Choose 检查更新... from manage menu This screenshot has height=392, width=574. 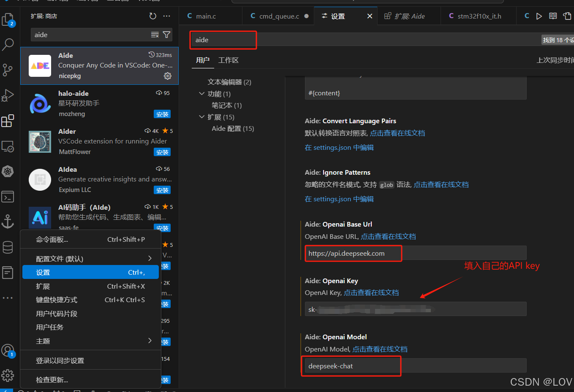pyautogui.click(x=90, y=380)
